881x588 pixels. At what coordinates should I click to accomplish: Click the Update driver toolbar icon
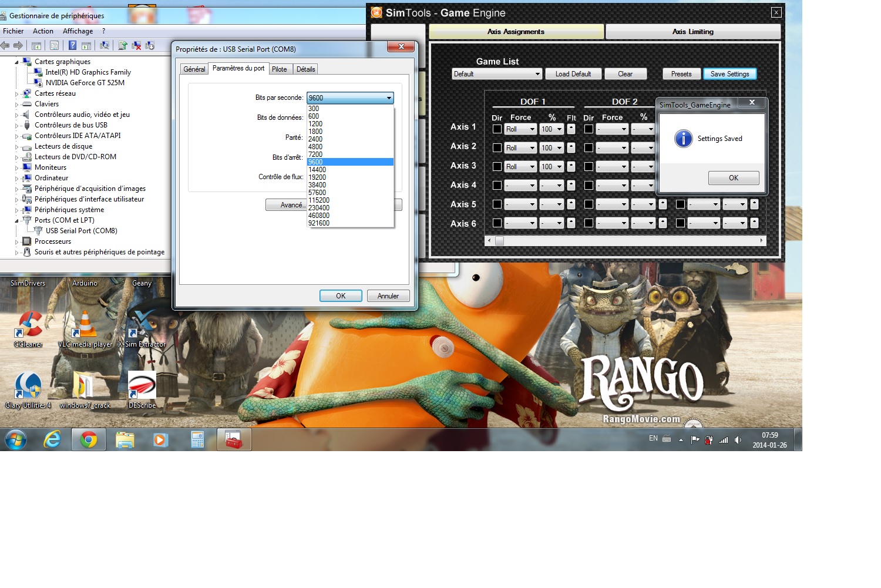[x=123, y=45]
